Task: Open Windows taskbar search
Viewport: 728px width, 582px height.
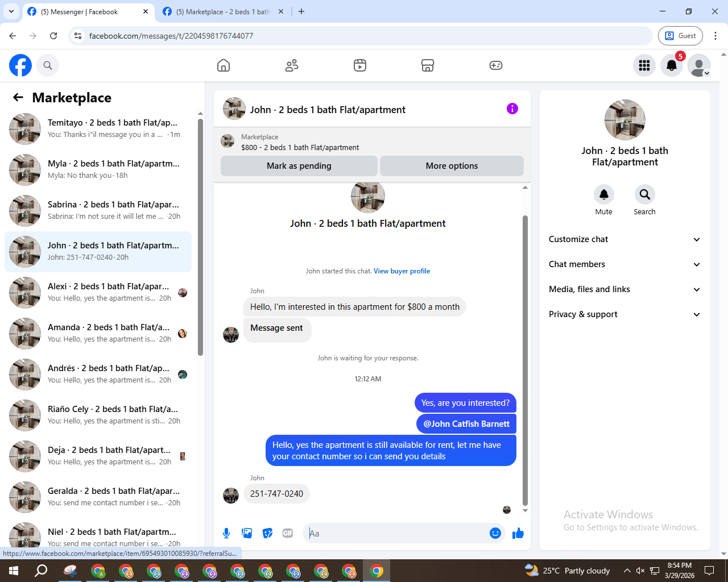Action: point(41,571)
